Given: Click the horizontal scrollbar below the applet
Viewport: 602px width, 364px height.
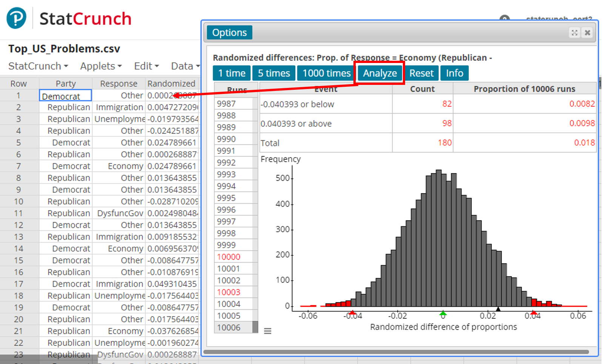Looking at the screenshot, I should click(396, 352).
